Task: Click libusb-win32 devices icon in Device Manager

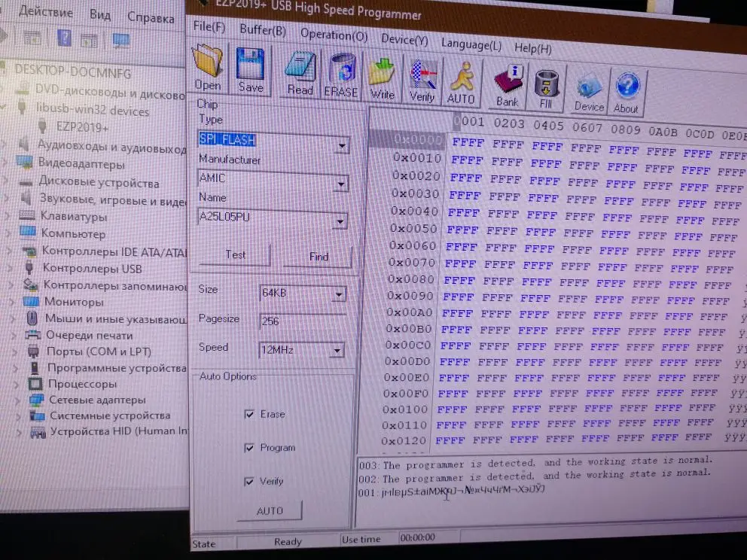Action: (x=21, y=107)
